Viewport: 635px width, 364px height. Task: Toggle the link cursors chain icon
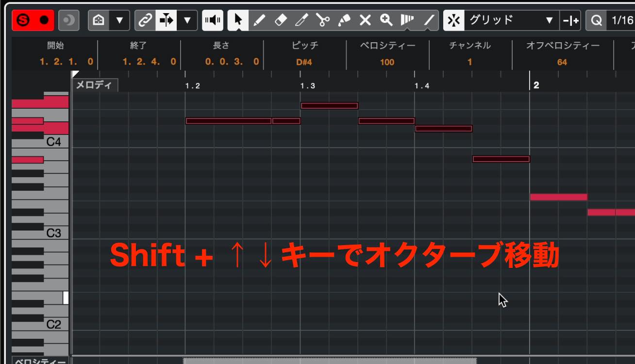pyautogui.click(x=145, y=20)
